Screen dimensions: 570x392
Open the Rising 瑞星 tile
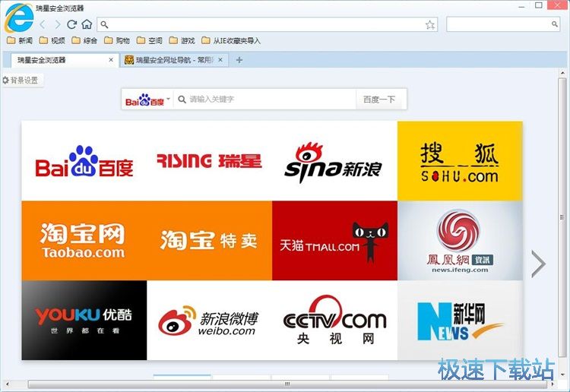pos(210,161)
